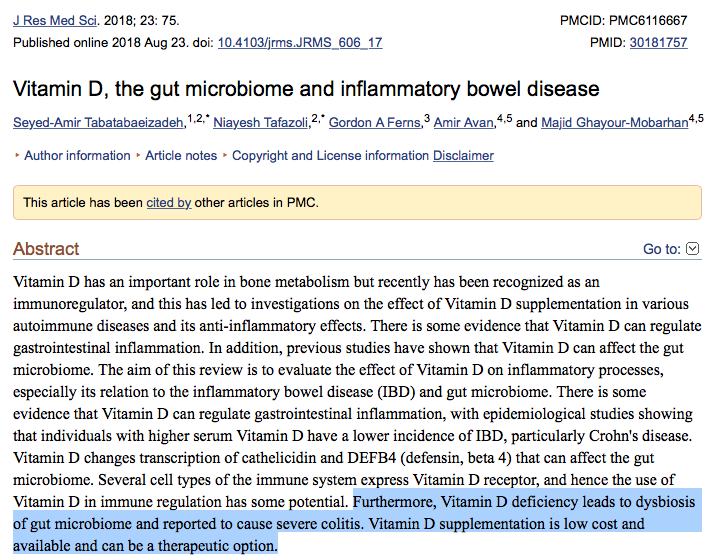The height and width of the screenshot is (560, 708).
Task: Click the Go to label
Action: coord(661,249)
